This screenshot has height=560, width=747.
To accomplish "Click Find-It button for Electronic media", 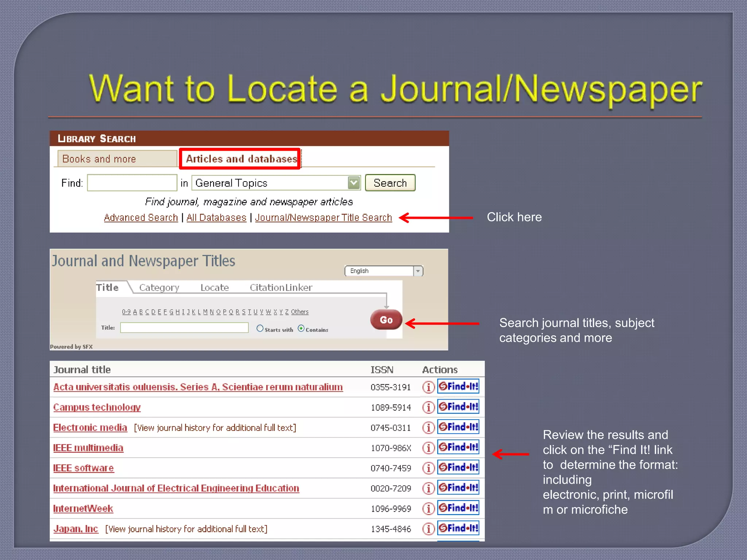I will point(458,427).
